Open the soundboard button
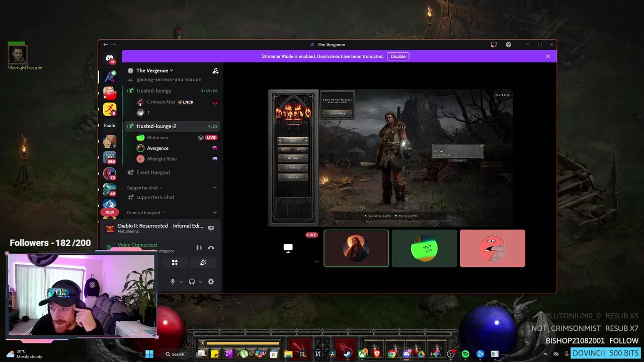Viewport: 644px width, 362px height. pos(203,262)
